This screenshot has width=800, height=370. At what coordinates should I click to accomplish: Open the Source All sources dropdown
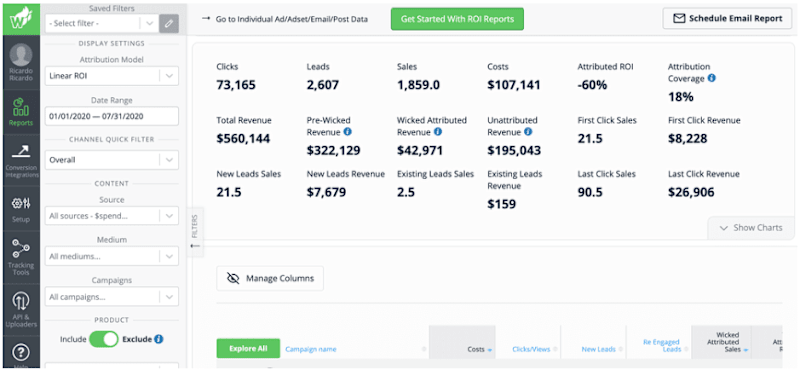pos(112,216)
